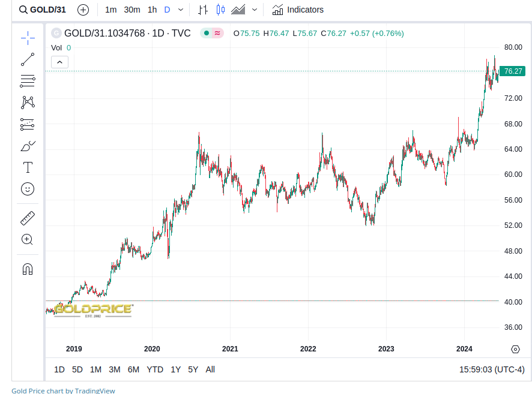Open the emoji icons tool
Image resolution: width=532 pixels, height=394 pixels.
[x=28, y=189]
